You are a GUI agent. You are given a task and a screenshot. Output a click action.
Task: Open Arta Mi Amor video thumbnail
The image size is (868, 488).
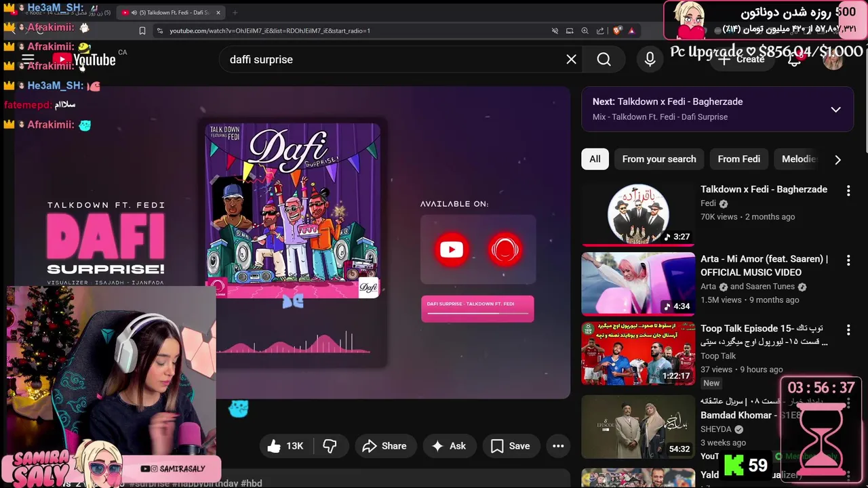tap(638, 283)
